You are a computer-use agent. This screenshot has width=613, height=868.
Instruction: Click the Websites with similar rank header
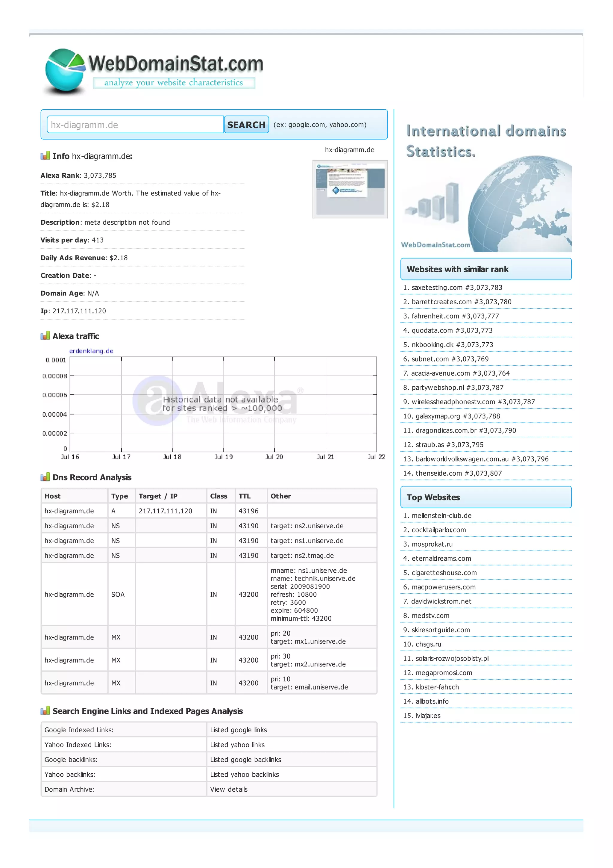486,269
